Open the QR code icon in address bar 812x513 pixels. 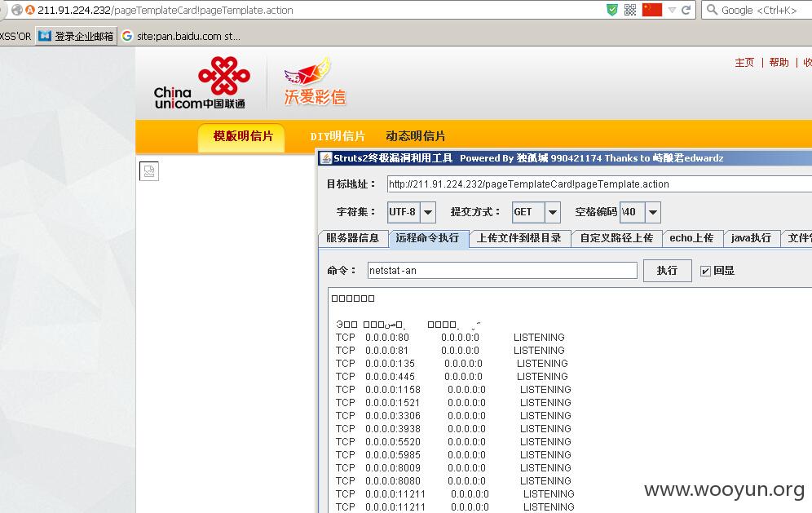tap(630, 10)
